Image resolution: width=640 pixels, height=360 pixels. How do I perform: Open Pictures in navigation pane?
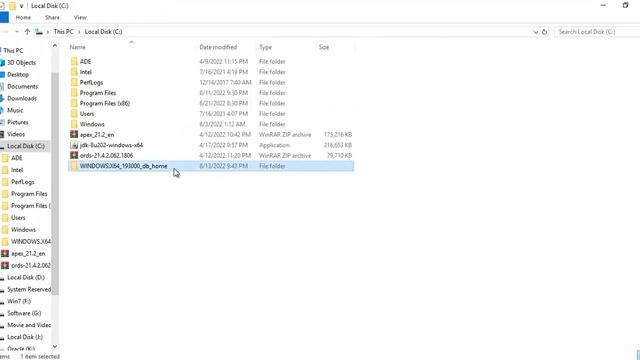[x=18, y=122]
